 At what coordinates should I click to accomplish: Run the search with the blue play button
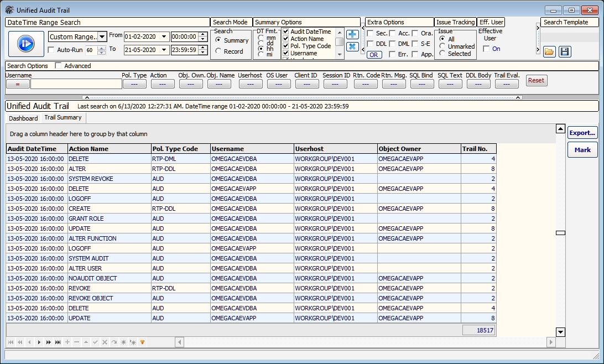(26, 44)
